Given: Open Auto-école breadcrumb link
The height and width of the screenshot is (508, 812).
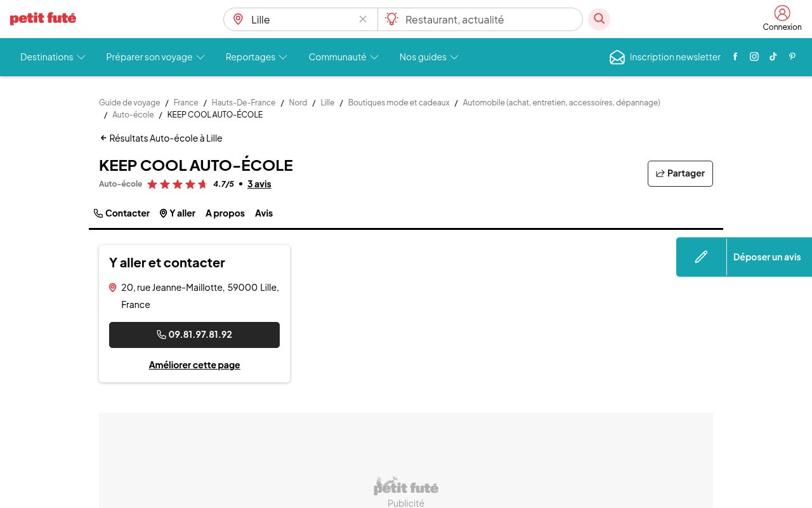Looking at the screenshot, I should coord(133,115).
